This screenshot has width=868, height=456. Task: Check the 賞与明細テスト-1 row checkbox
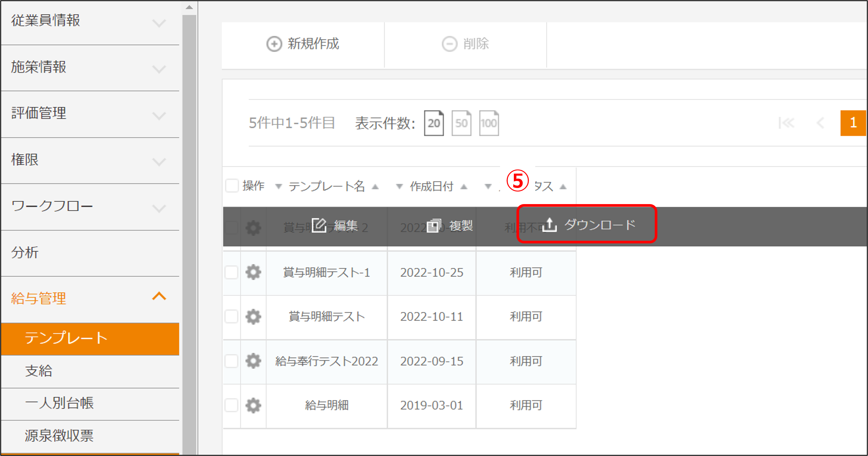232,272
